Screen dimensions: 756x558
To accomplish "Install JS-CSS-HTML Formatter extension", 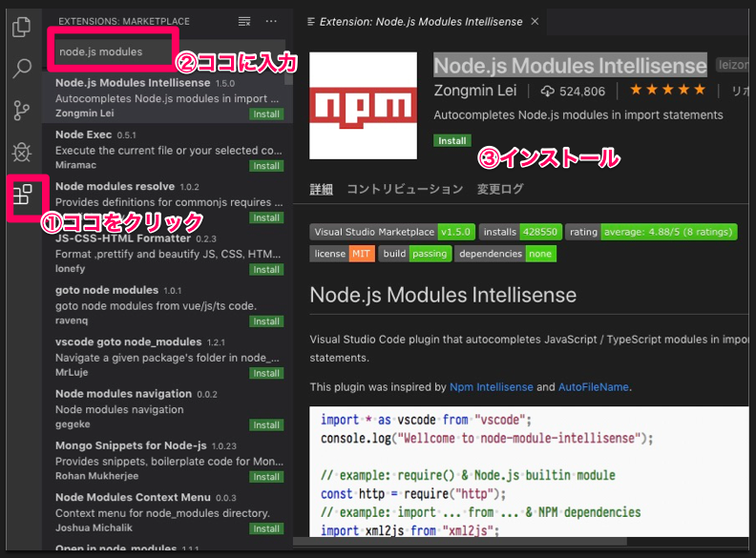I will pyautogui.click(x=266, y=269).
